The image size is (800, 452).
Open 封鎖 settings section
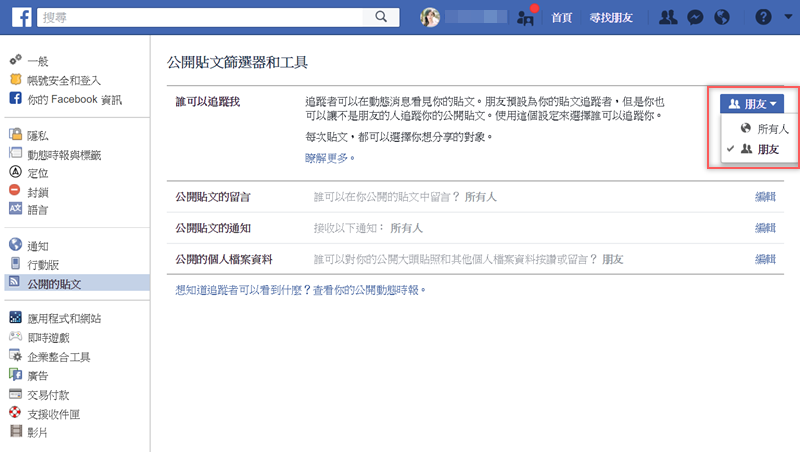coord(38,192)
